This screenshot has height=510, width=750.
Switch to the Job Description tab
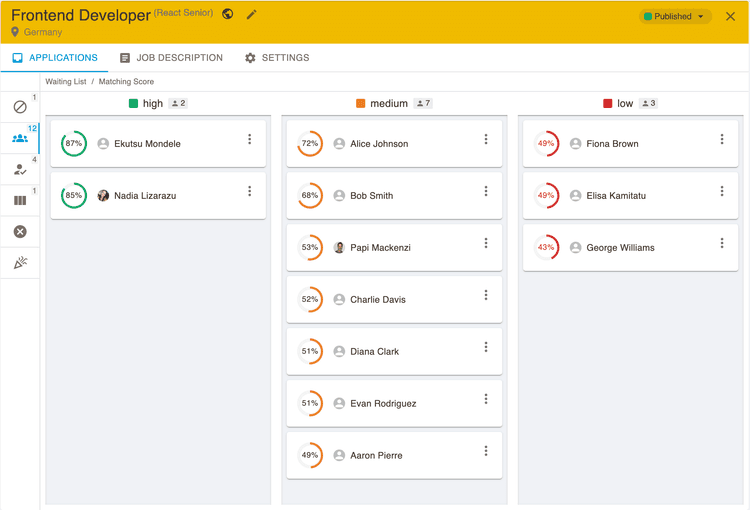pyautogui.click(x=171, y=58)
